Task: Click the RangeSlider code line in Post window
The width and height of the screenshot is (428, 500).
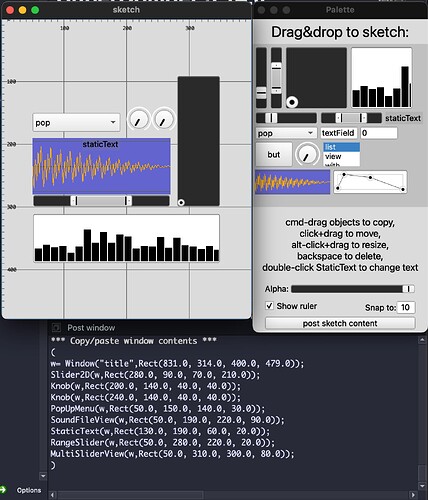Action: (163, 443)
